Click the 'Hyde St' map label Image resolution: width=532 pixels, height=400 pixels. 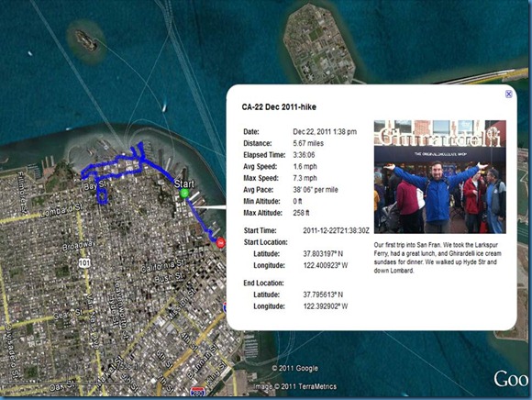[x=113, y=311]
